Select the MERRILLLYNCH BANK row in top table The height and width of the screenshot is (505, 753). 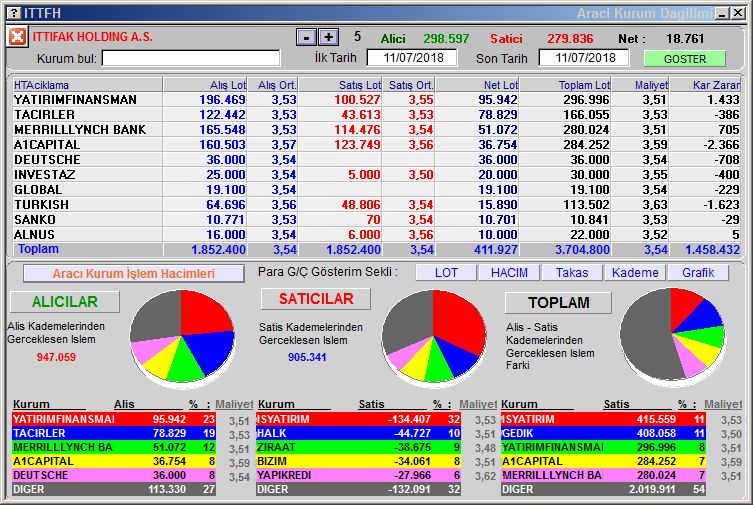tap(376, 130)
